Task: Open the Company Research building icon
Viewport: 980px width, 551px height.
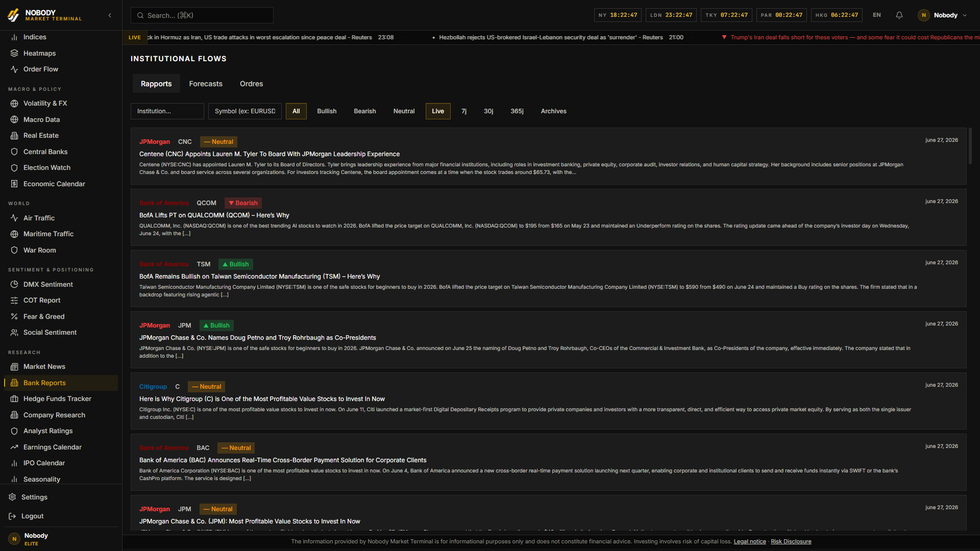Action: pyautogui.click(x=14, y=415)
